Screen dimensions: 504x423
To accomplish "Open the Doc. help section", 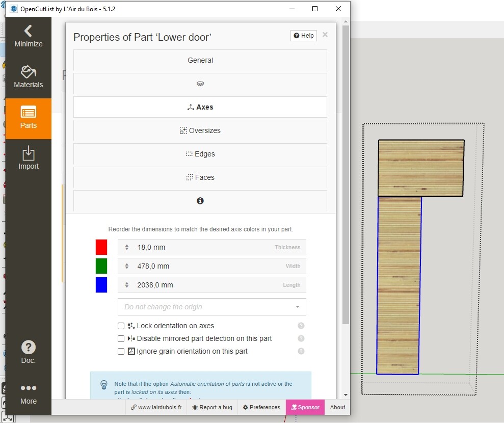I will 28,352.
